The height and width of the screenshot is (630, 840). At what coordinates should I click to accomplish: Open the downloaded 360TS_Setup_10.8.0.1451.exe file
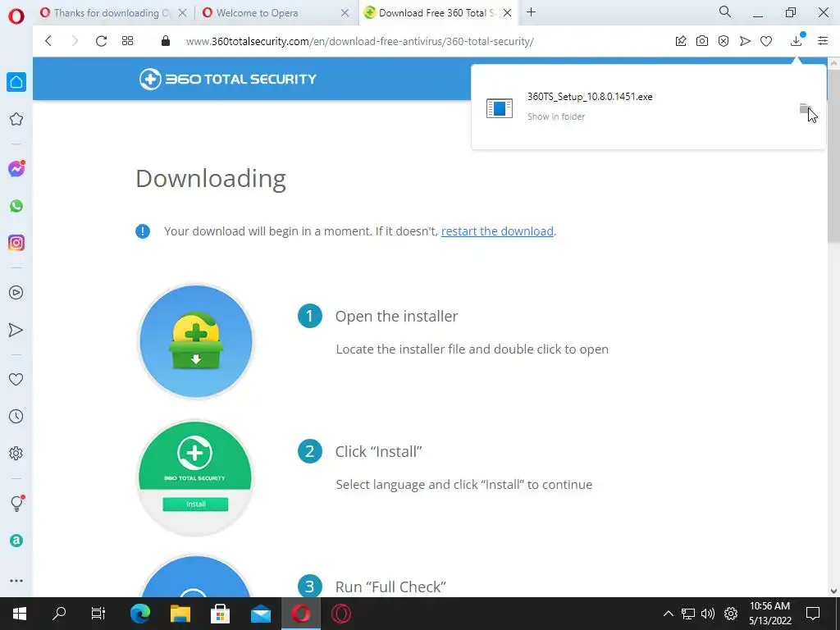590,97
